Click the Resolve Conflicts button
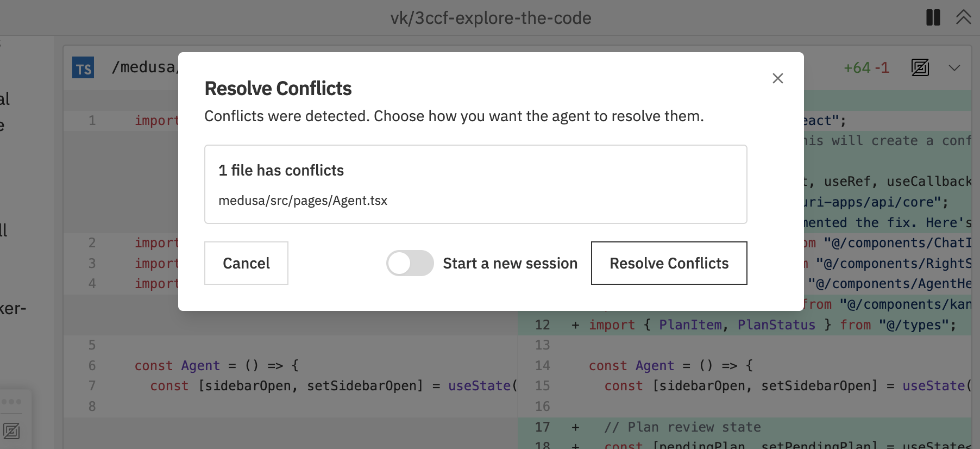The image size is (980, 449). 669,263
